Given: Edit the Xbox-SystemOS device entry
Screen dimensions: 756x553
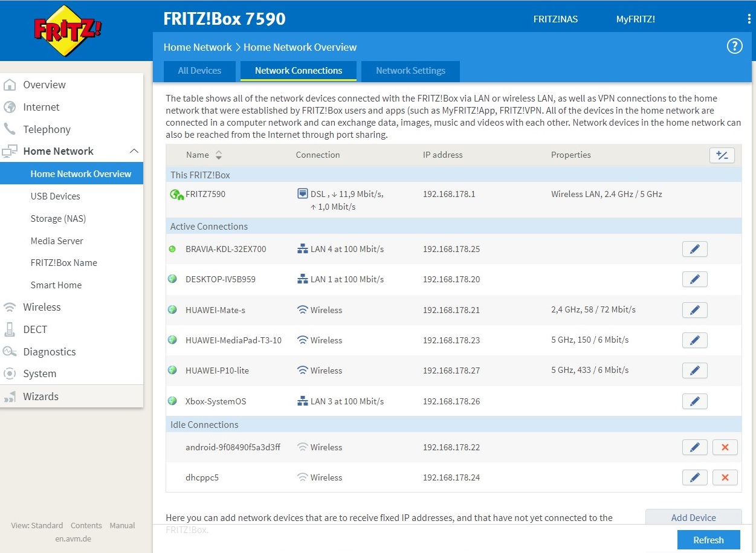Looking at the screenshot, I should [695, 401].
